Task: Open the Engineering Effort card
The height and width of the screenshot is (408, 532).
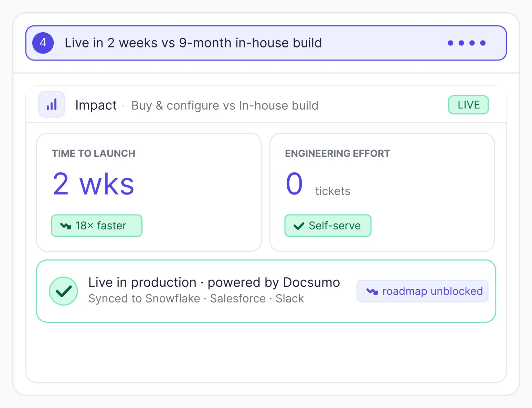Action: point(382,192)
